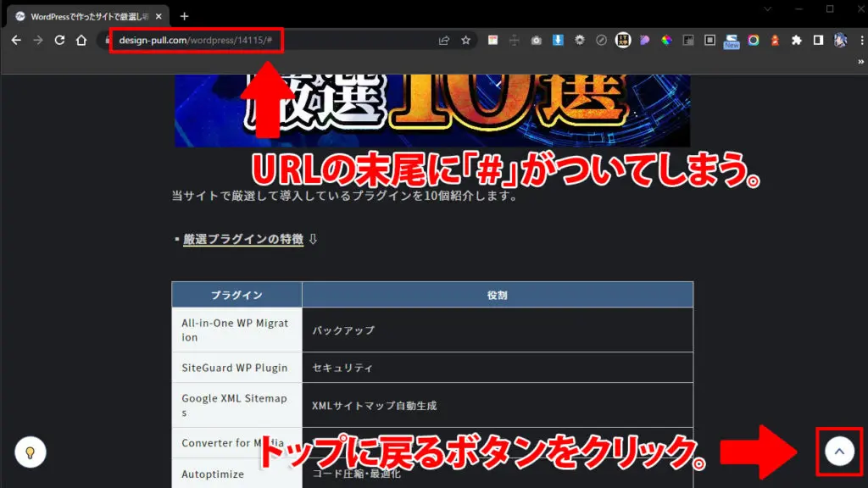Image resolution: width=868 pixels, height=488 pixels.
Task: Click the browser Home icon
Action: tap(81, 39)
